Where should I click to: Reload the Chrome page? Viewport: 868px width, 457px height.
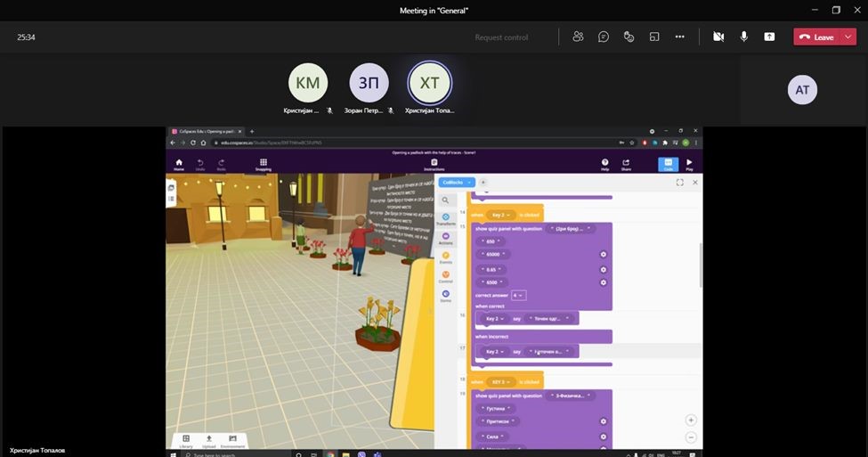[192, 143]
